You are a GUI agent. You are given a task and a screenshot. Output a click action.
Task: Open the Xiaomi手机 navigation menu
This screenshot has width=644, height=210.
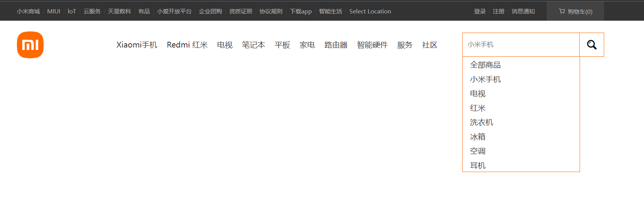coord(137,45)
